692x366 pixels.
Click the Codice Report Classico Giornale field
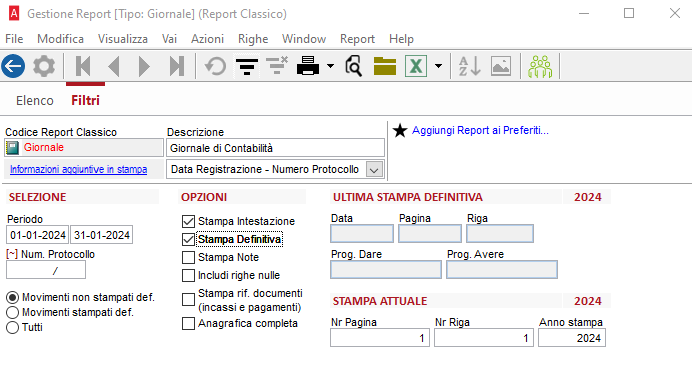point(84,147)
